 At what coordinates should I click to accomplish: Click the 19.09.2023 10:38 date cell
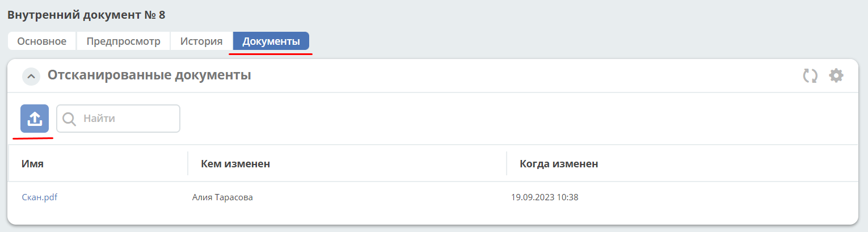[x=545, y=197]
